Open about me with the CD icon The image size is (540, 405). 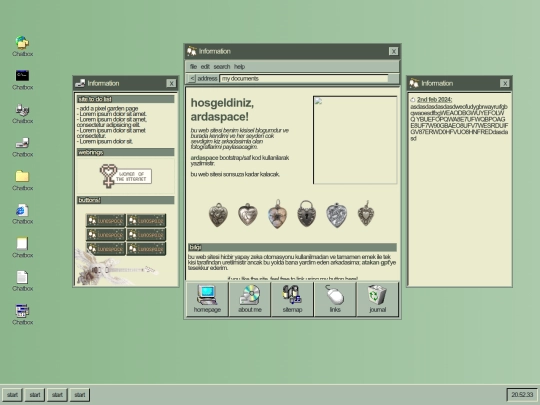pyautogui.click(x=250, y=299)
